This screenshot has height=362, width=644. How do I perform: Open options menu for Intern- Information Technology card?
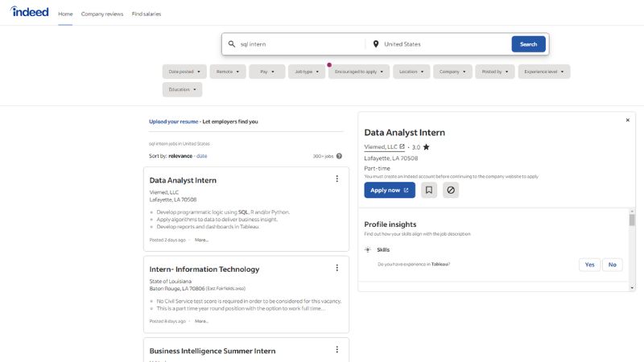(x=336, y=268)
